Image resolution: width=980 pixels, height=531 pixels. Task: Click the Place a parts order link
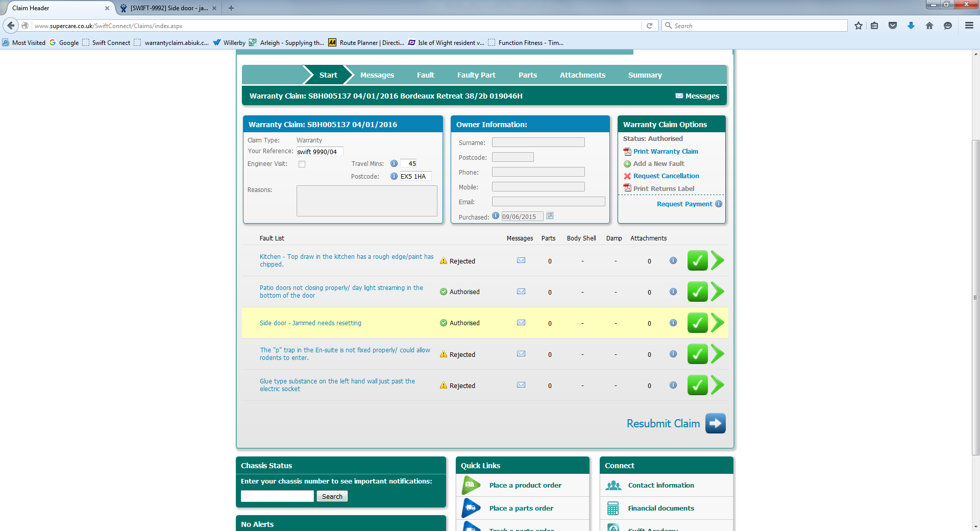tap(521, 509)
